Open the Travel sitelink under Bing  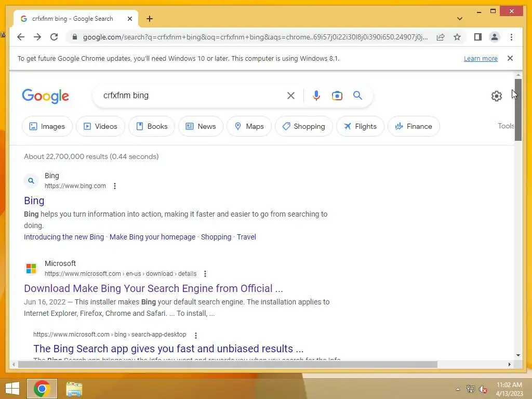[246, 237]
